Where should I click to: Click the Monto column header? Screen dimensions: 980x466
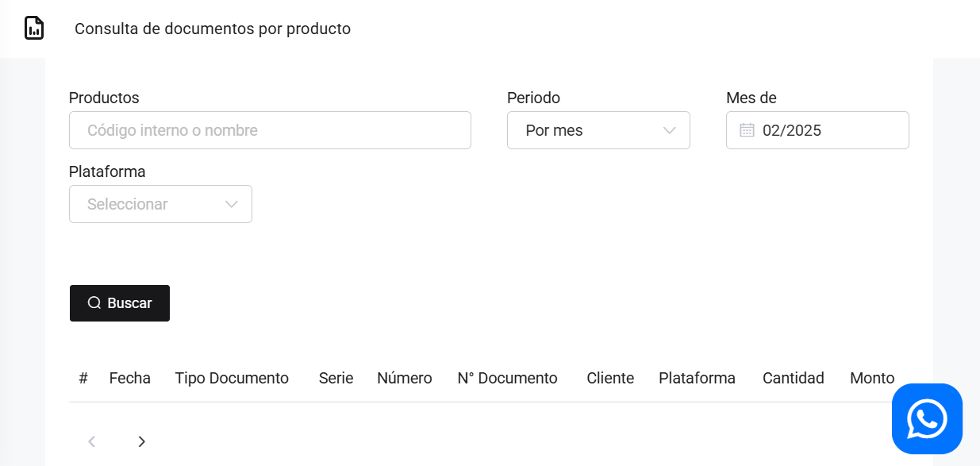point(872,378)
